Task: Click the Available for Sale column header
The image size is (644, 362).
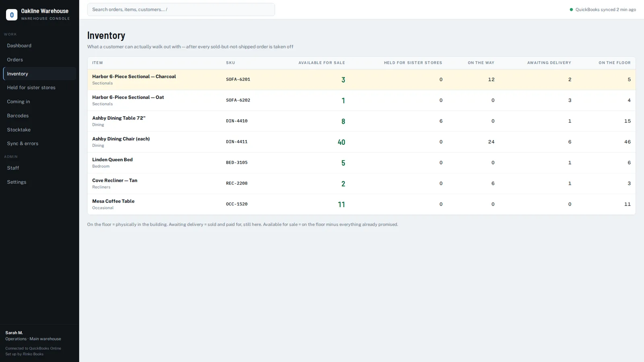Action: [x=322, y=63]
